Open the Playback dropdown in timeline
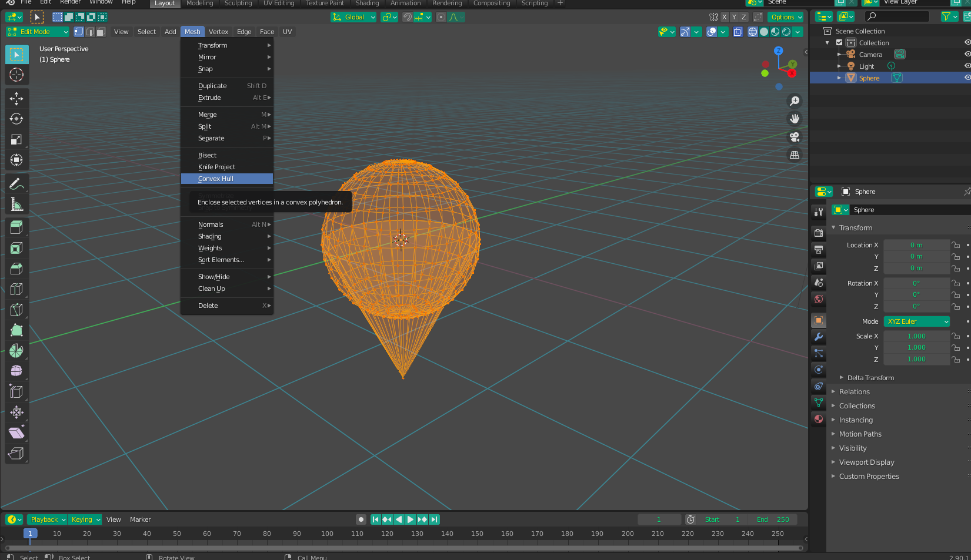The height and width of the screenshot is (560, 971). click(48, 519)
